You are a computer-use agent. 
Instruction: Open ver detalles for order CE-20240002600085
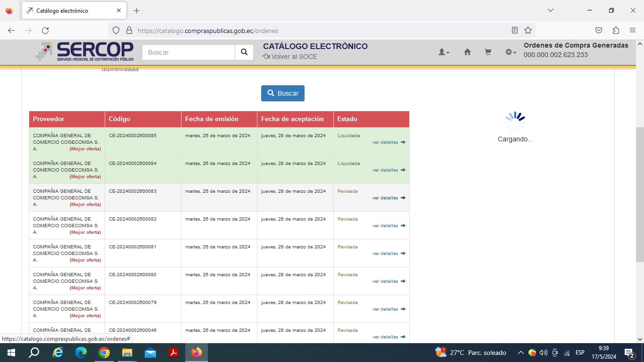click(x=385, y=142)
